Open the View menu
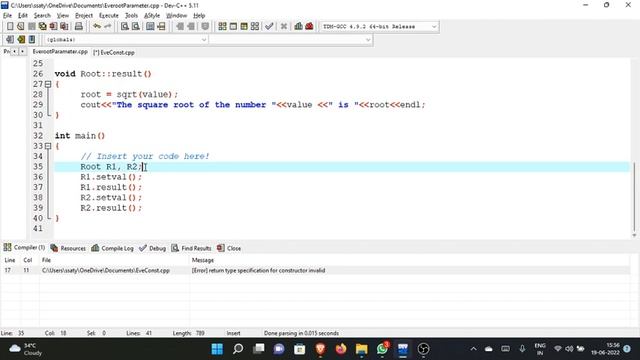This screenshot has height=360, width=640. (62, 16)
